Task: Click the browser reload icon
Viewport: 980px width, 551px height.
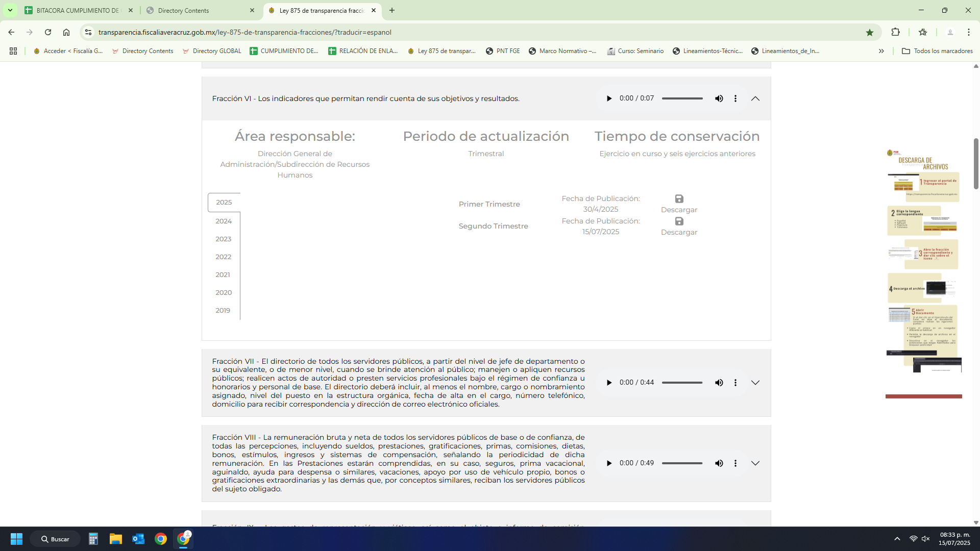Action: 48,32
